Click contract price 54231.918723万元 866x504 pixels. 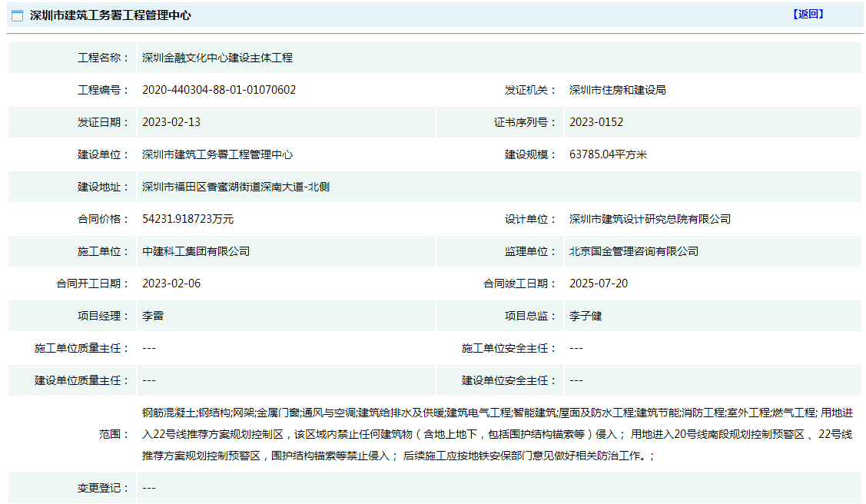tap(188, 219)
